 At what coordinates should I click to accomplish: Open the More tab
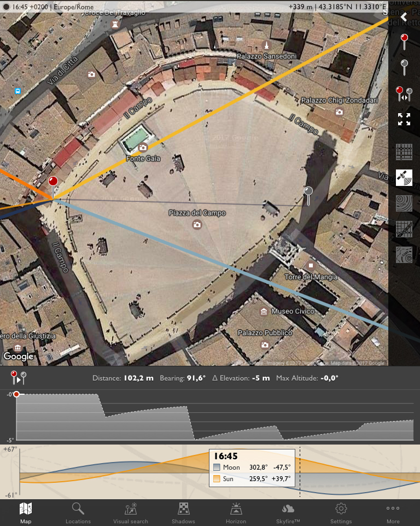(x=393, y=513)
